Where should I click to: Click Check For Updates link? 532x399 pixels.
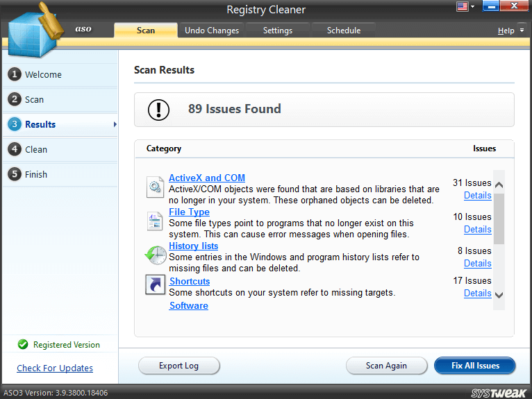[55, 368]
